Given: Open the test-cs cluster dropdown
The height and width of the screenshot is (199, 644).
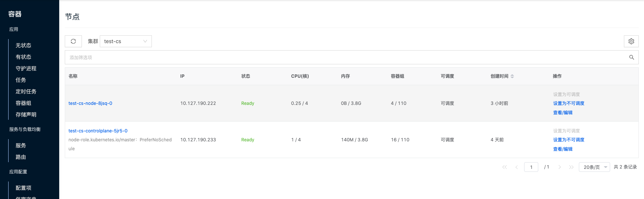Looking at the screenshot, I should pyautogui.click(x=125, y=41).
